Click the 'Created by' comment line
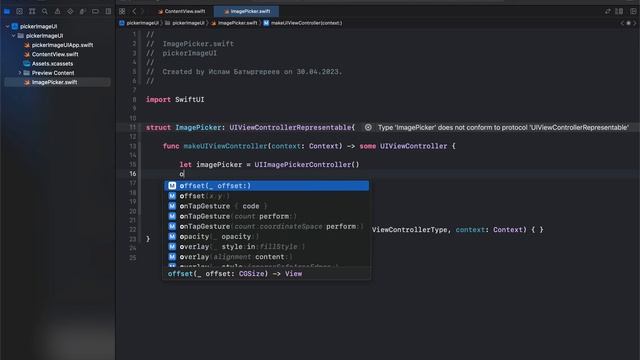Image resolution: width=640 pixels, height=360 pixels. (x=244, y=72)
